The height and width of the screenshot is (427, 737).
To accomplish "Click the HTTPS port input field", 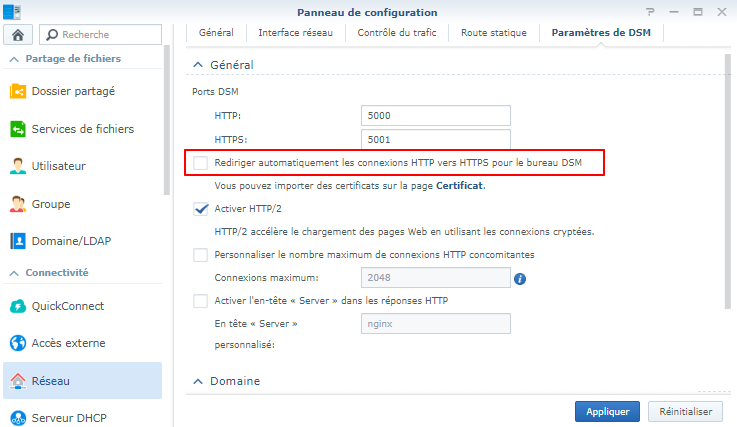I will point(436,139).
